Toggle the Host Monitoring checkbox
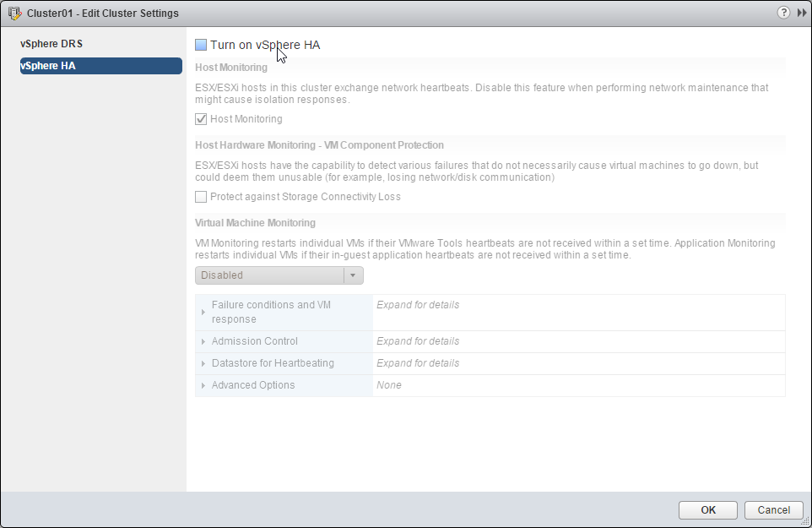The image size is (812, 528). pos(201,119)
